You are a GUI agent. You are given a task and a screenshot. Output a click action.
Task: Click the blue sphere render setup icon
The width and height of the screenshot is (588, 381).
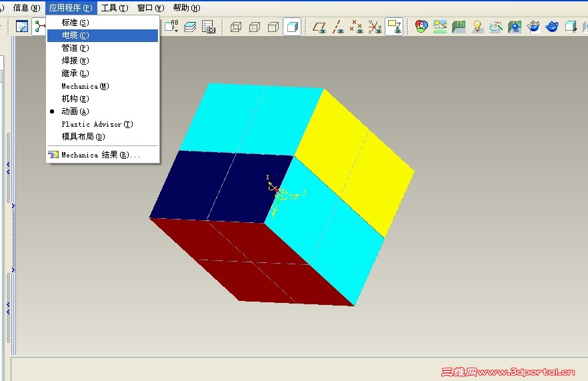point(515,27)
